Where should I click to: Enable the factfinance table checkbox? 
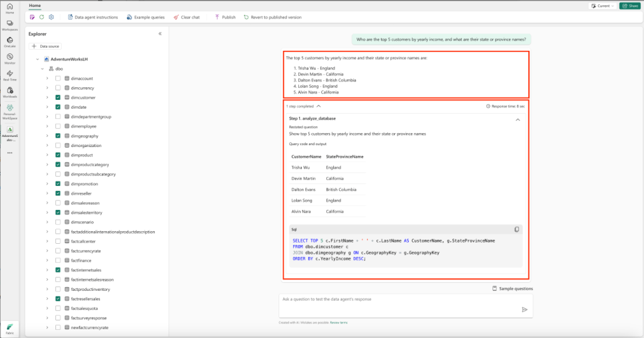[x=58, y=260]
